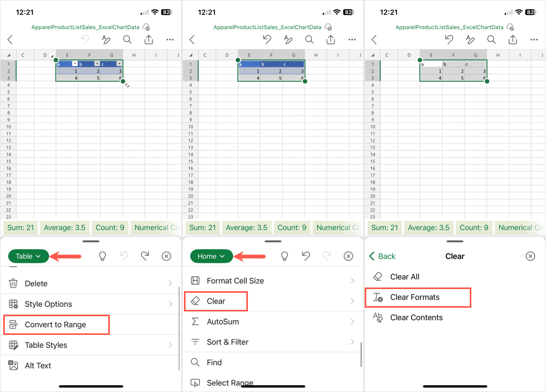Open the Clear submenu in Home panel

click(x=216, y=301)
